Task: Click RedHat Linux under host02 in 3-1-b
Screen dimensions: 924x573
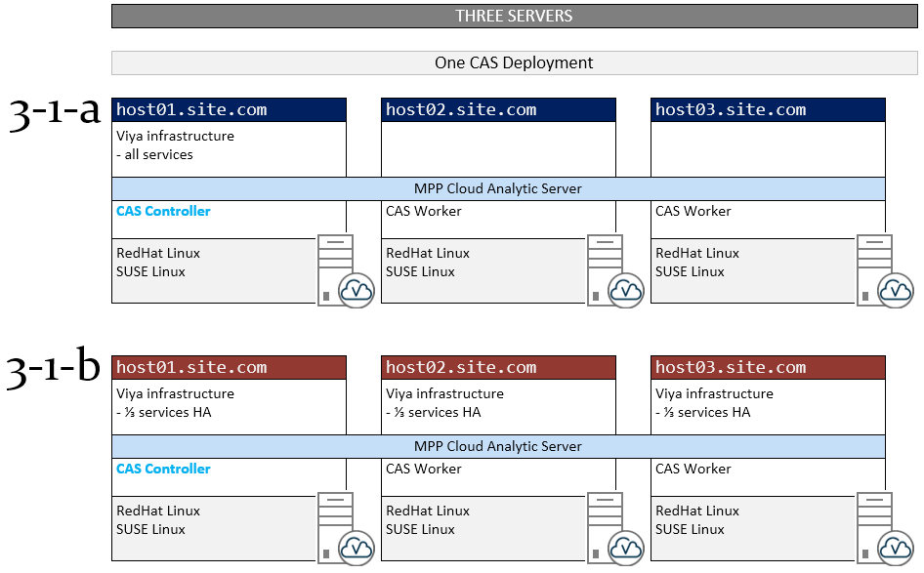Action: [428, 512]
